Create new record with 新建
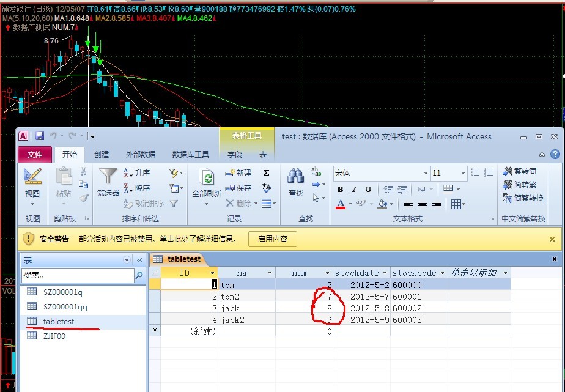565x392 pixels. coord(238,173)
